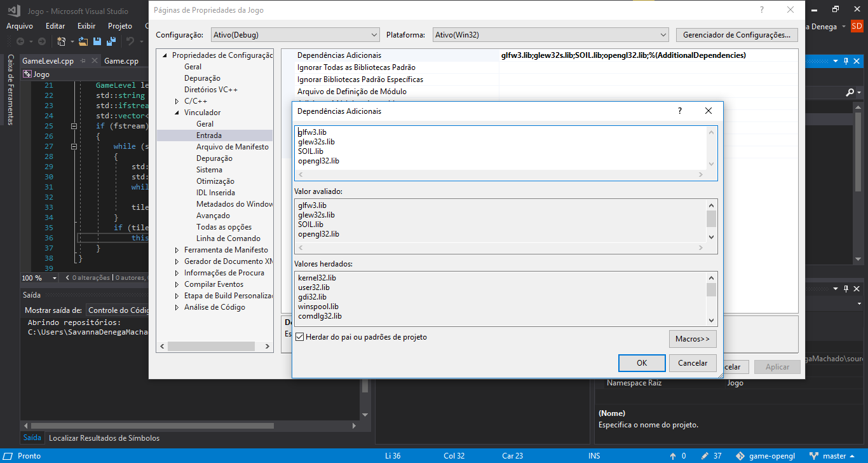Select Otimização tree item
This screenshot has height=463, width=868.
tap(215, 181)
